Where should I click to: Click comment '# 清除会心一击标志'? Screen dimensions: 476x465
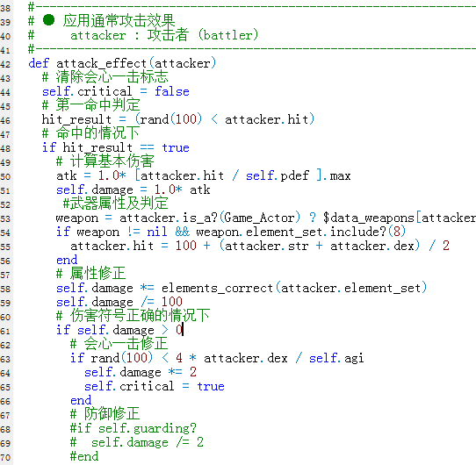click(105, 77)
